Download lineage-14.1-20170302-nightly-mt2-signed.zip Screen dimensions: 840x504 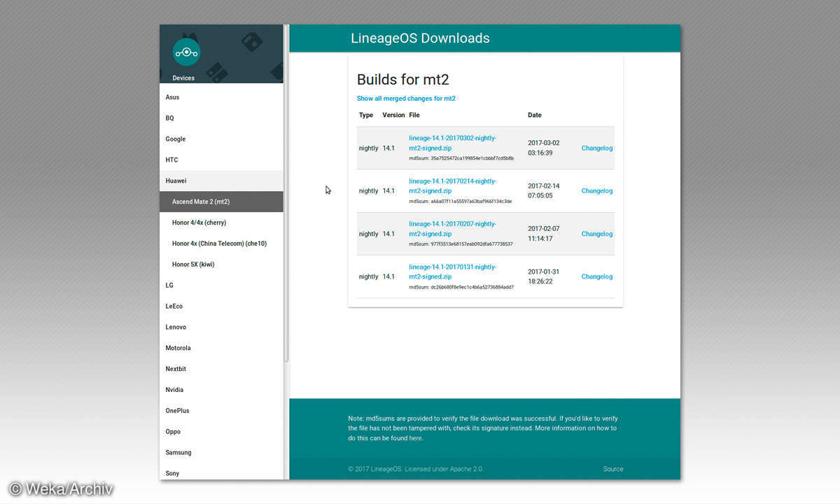click(452, 143)
